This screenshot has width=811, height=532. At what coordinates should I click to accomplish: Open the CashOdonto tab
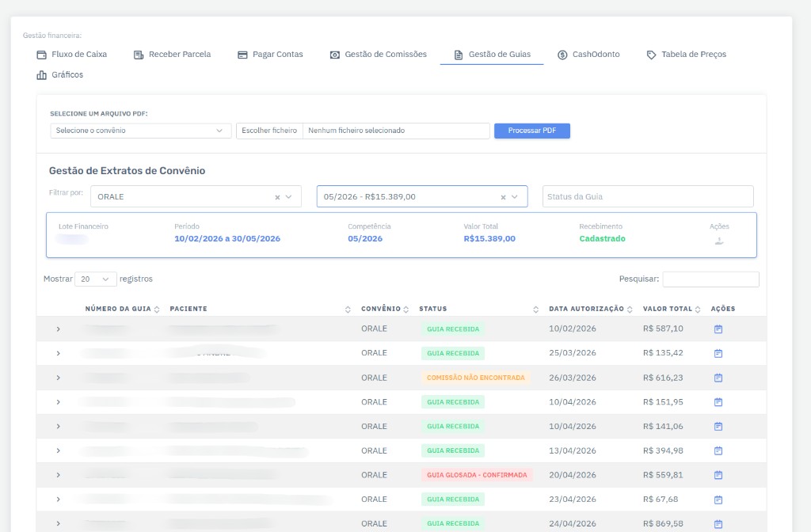[x=588, y=55]
